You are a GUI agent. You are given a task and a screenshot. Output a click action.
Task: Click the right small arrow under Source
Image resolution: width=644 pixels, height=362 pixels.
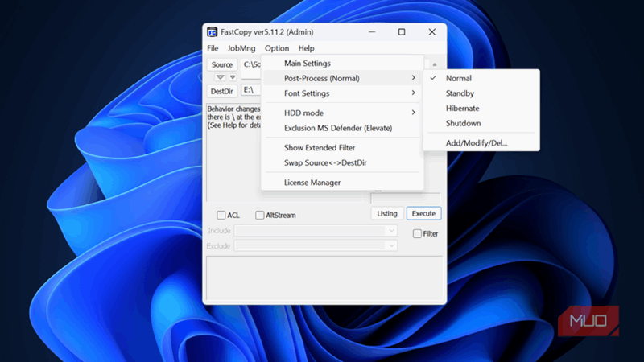[233, 77]
